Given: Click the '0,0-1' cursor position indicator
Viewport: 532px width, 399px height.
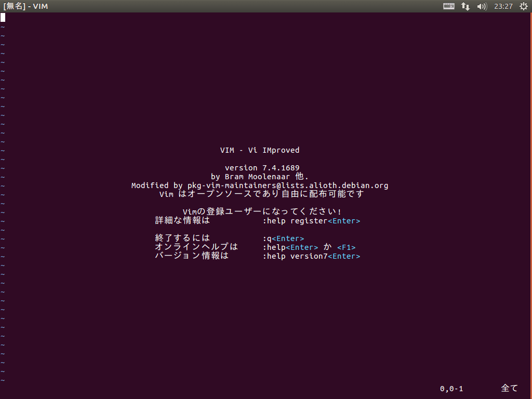Looking at the screenshot, I should 451,388.
